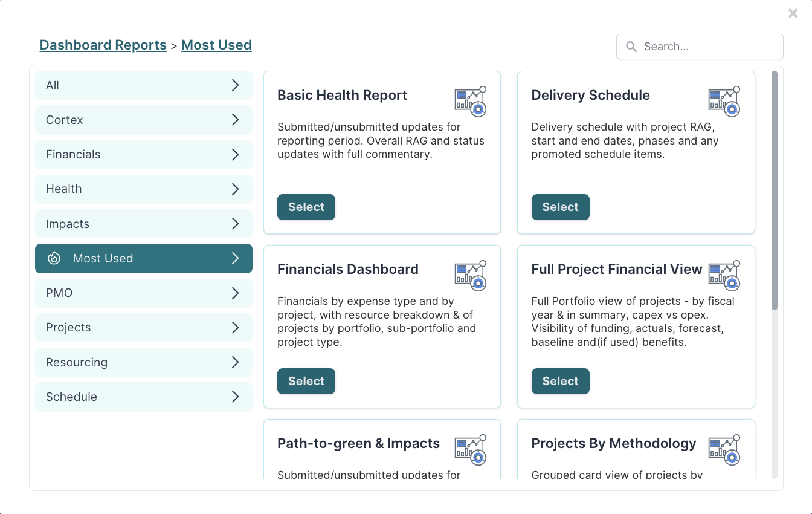Expand the Cortex category chevron
The height and width of the screenshot is (514, 812).
(x=235, y=120)
